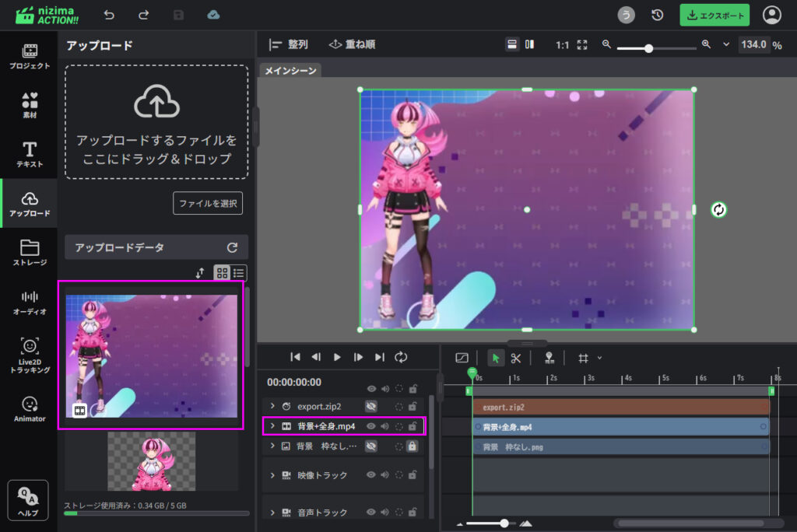Expand the 映像トラック track row

coord(272,475)
